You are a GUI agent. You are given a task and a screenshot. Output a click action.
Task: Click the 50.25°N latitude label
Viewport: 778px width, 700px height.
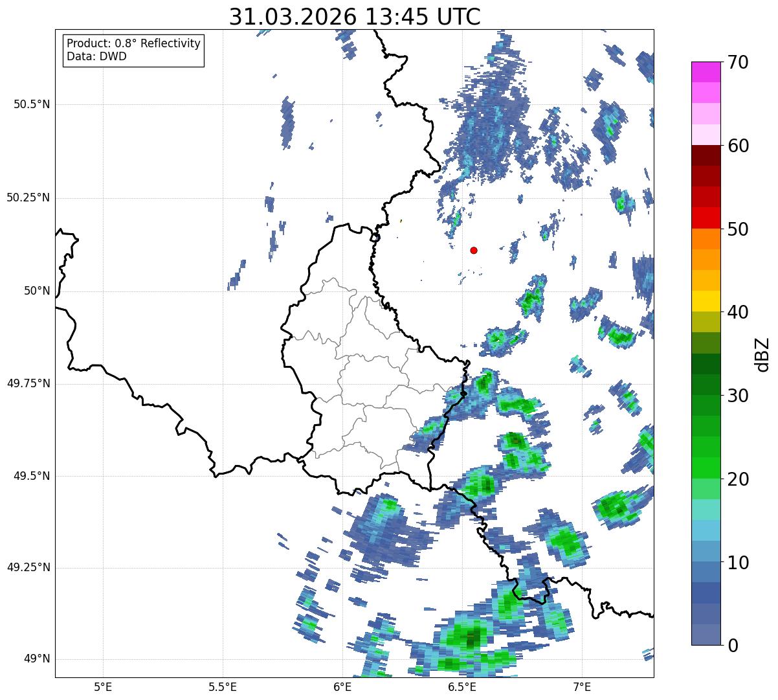pyautogui.click(x=28, y=198)
